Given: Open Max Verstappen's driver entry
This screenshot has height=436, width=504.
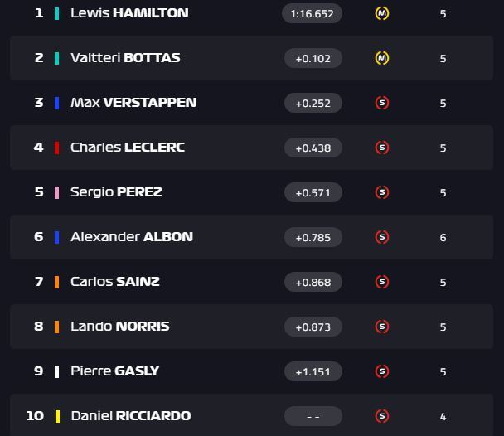Looking at the screenshot, I should click(133, 103).
